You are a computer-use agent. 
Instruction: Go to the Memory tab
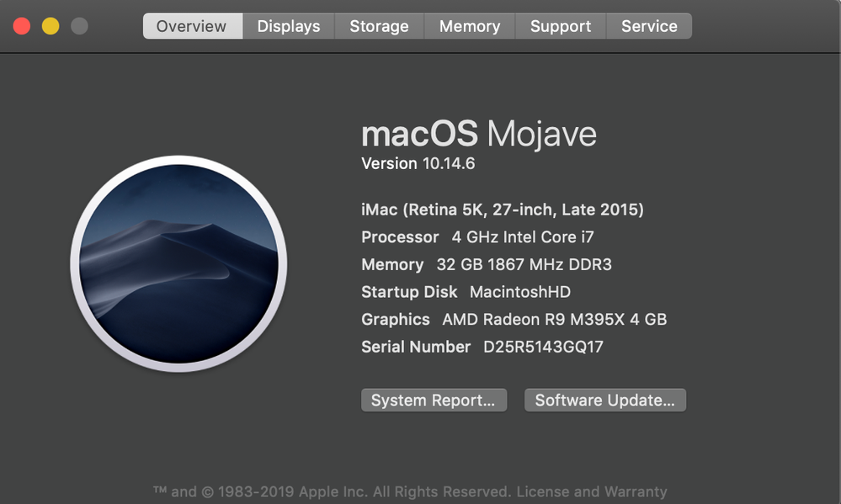click(470, 26)
